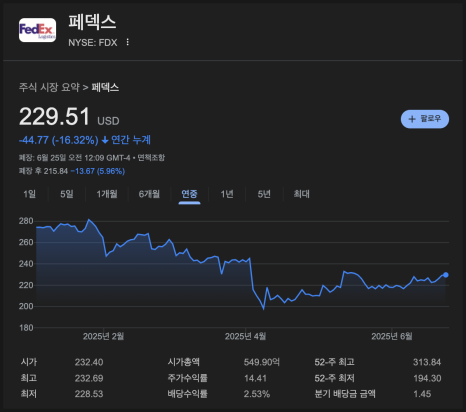Click the 배당수익률 label

[188, 394]
